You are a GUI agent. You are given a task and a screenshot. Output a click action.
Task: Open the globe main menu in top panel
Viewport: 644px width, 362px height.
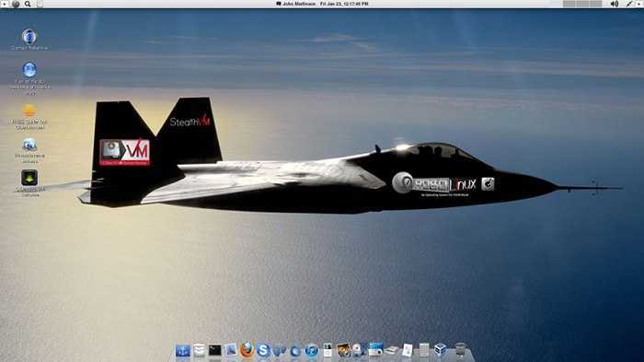(x=16, y=4)
